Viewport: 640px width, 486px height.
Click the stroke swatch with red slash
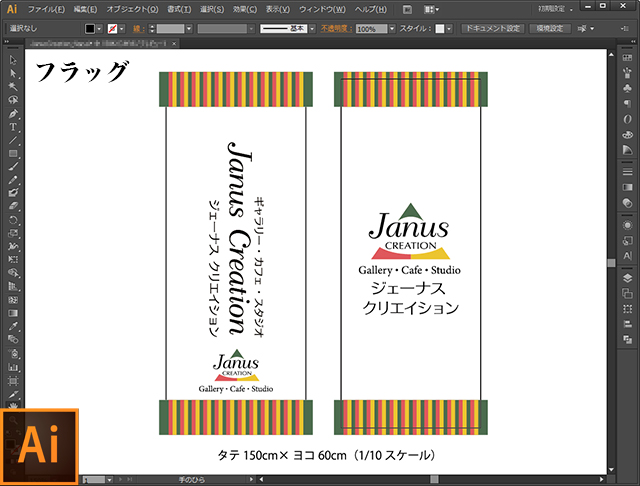pyautogui.click(x=112, y=29)
